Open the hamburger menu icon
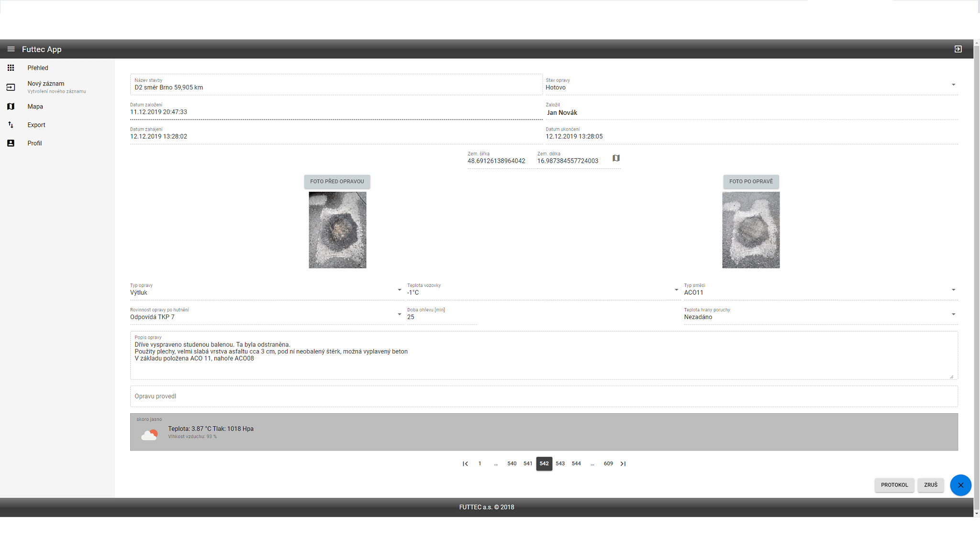 coord(11,49)
